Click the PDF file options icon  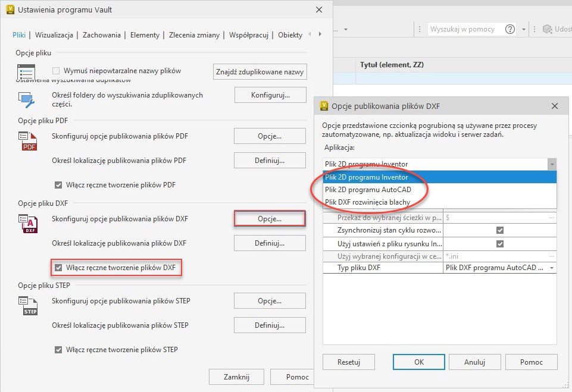(x=28, y=141)
